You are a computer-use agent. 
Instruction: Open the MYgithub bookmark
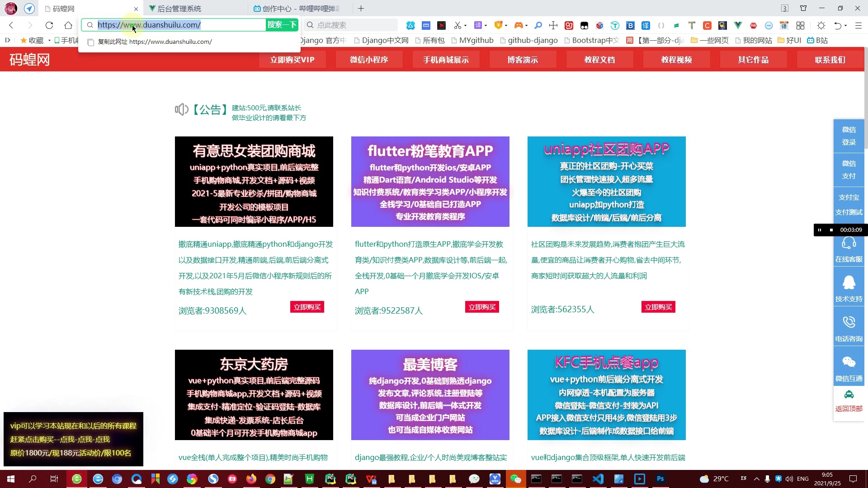[x=472, y=41]
